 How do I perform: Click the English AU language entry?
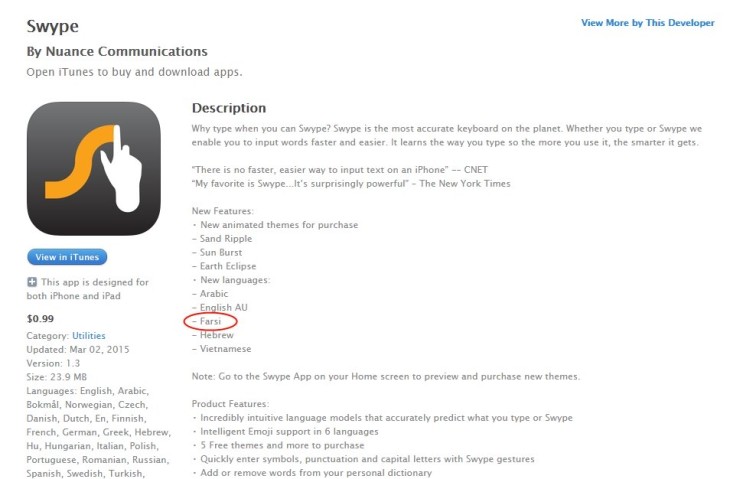(x=220, y=308)
